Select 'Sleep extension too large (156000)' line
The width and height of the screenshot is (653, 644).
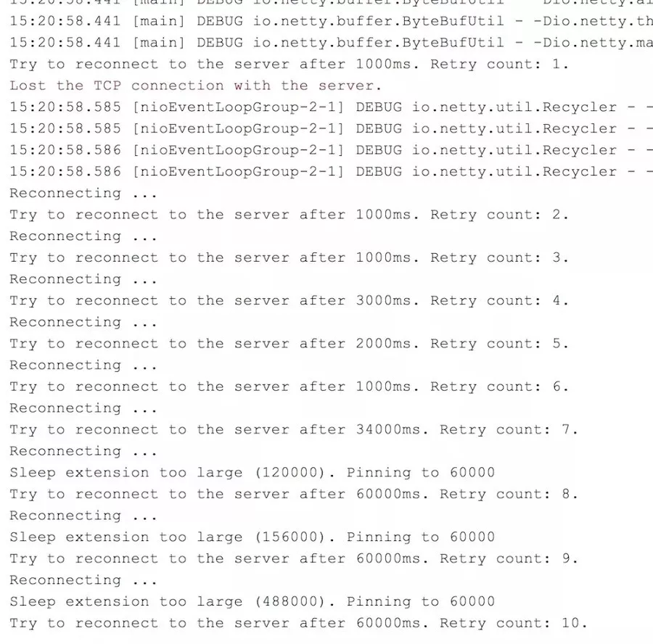click(252, 537)
